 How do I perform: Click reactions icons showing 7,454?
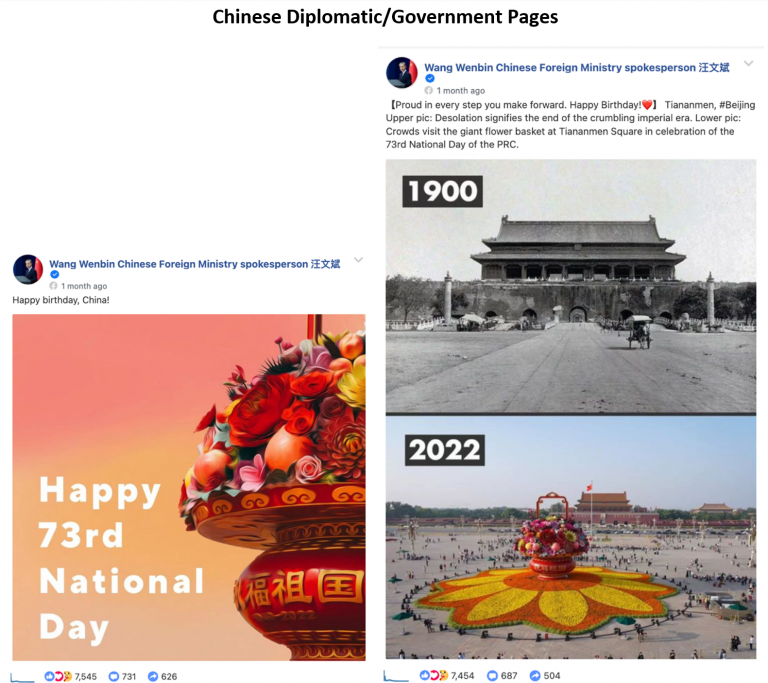coord(433,675)
